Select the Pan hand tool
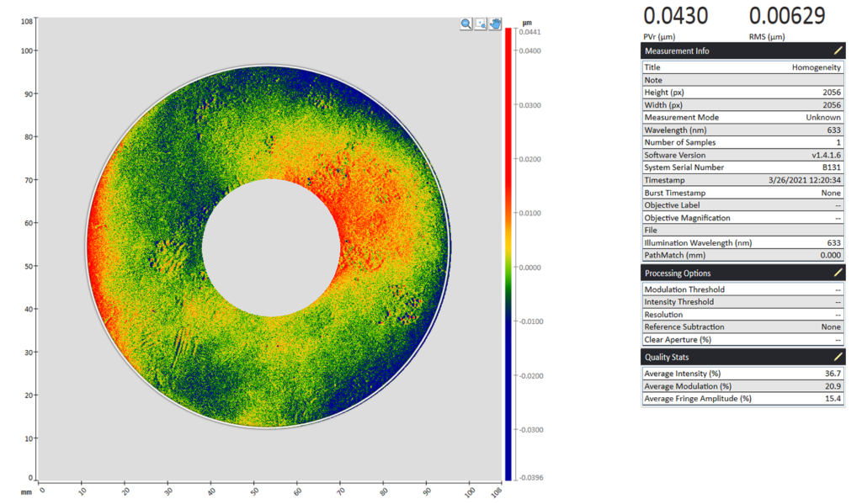 coord(495,24)
